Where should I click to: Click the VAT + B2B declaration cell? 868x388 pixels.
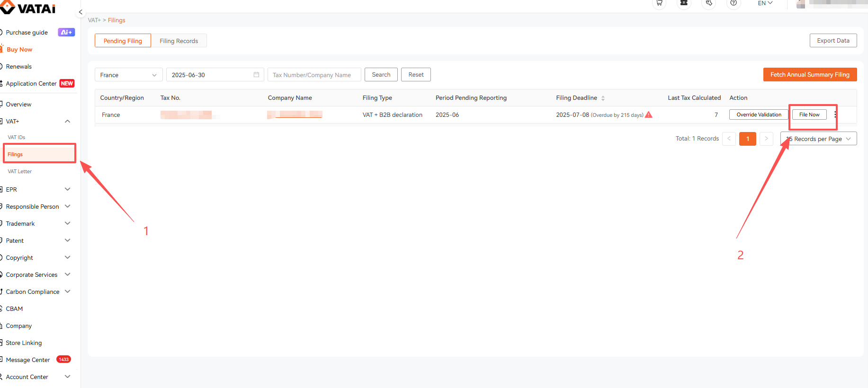click(392, 115)
